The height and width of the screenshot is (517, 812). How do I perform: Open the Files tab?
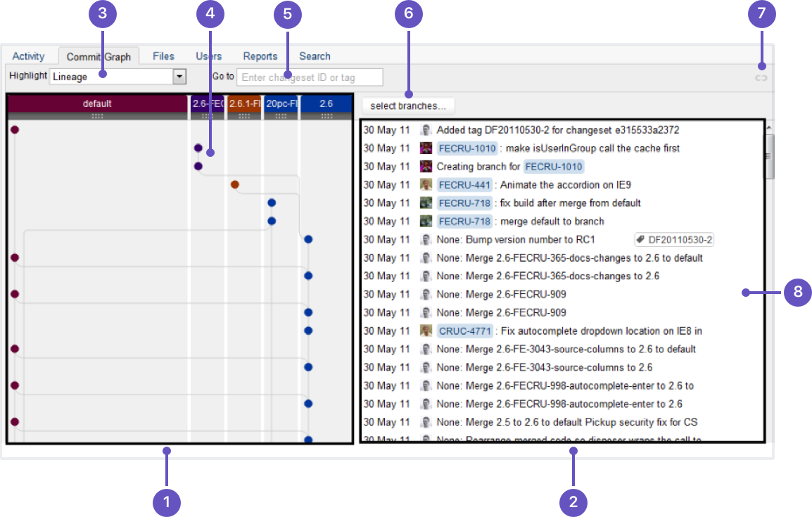tap(163, 56)
